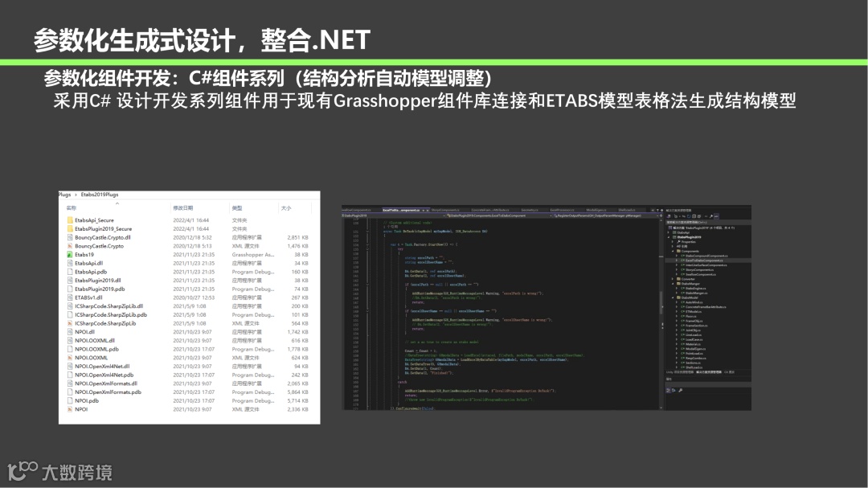Click the Converter folder icon in Solution Explorer
The image size is (868, 488).
pyautogui.click(x=678, y=279)
